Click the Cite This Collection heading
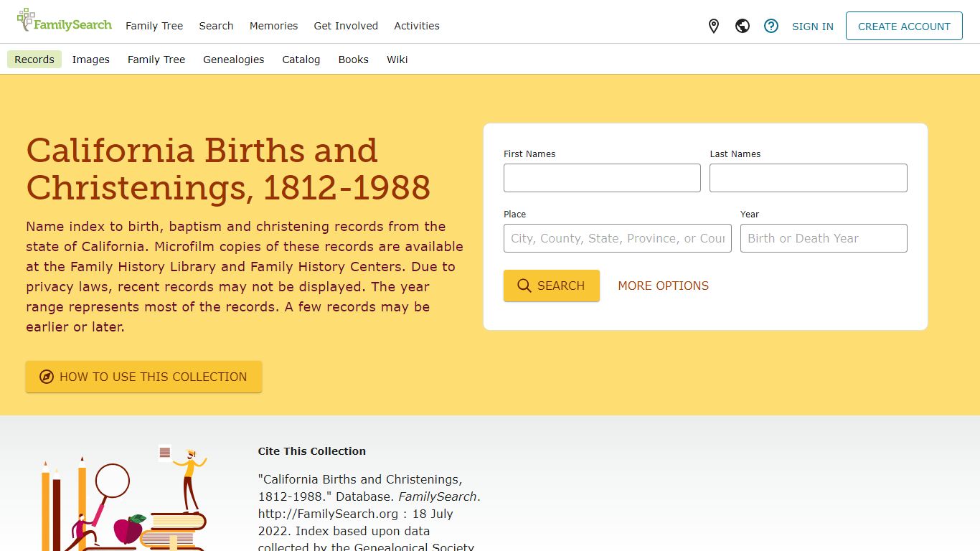 312,451
